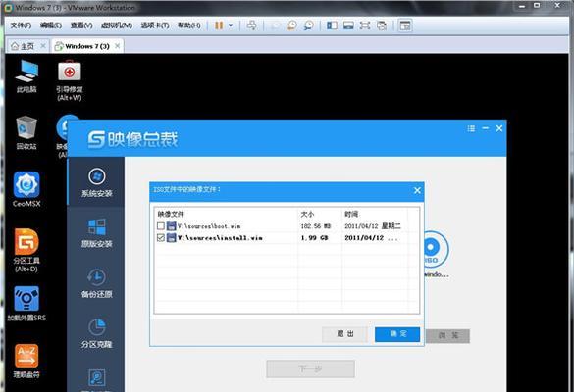
Task: Click the thumbnail bar view icon
Action: pos(348,25)
